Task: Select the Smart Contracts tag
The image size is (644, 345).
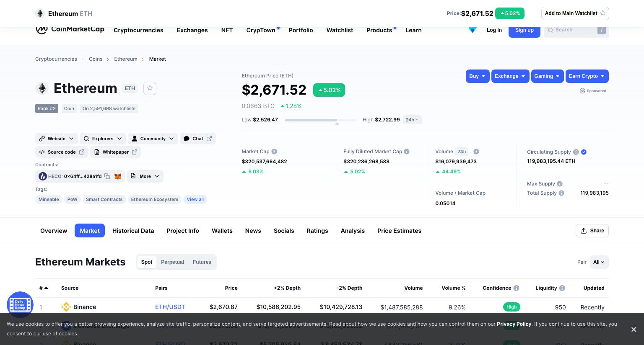Action: [104, 199]
